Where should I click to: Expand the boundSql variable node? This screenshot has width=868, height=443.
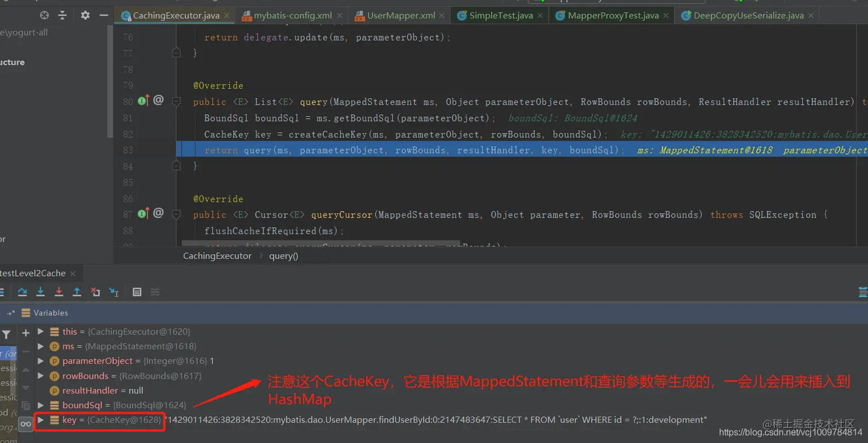tap(40, 405)
